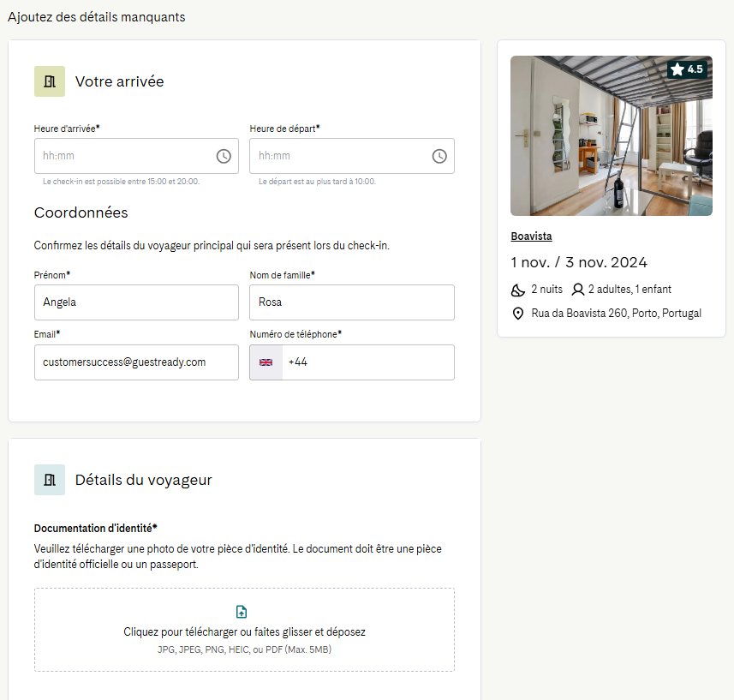Click the Email field with customersuccess address
The height and width of the screenshot is (700, 734).
[x=136, y=362]
